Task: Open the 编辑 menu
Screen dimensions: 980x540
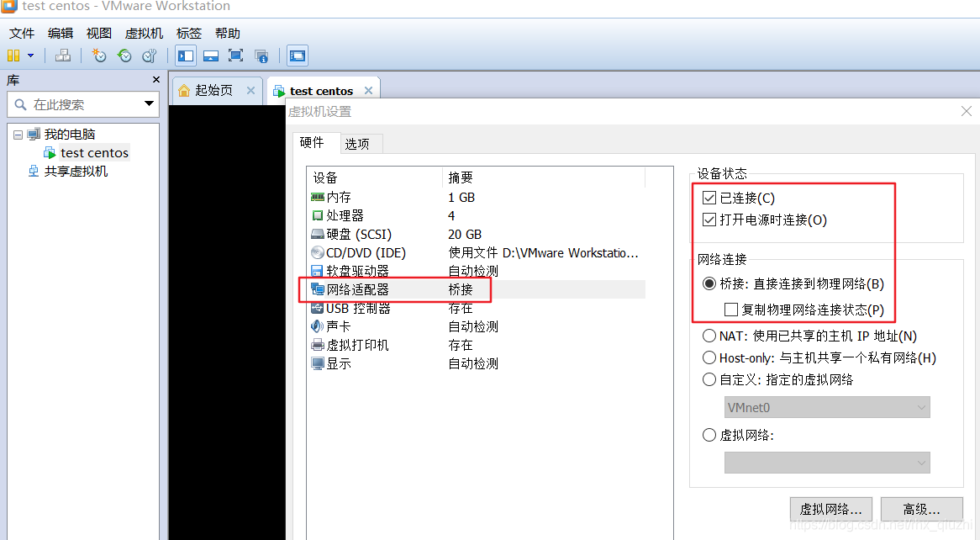Action: pos(61,33)
